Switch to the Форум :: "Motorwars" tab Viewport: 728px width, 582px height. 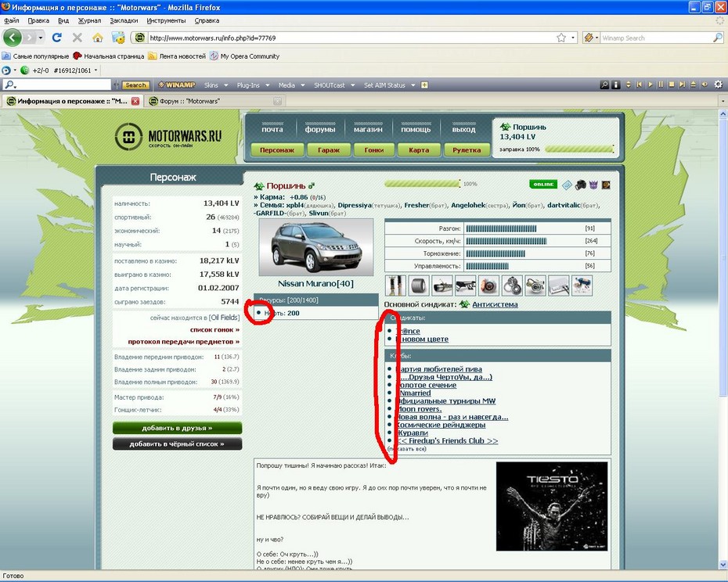click(x=214, y=101)
